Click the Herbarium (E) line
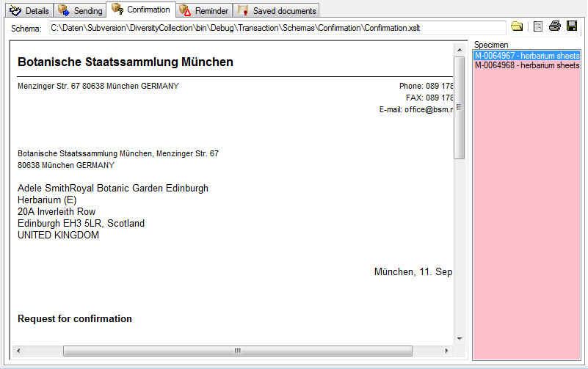This screenshot has width=588, height=369. (47, 200)
